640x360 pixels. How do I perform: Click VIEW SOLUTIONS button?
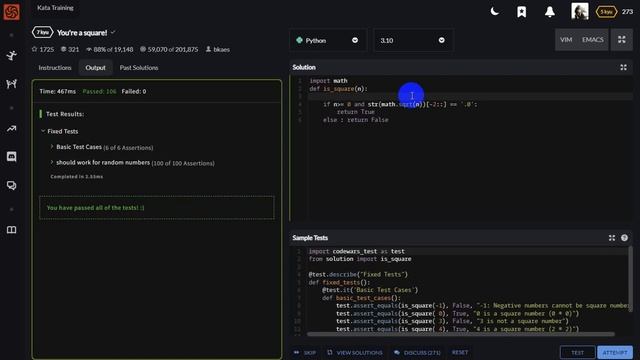tap(355, 353)
